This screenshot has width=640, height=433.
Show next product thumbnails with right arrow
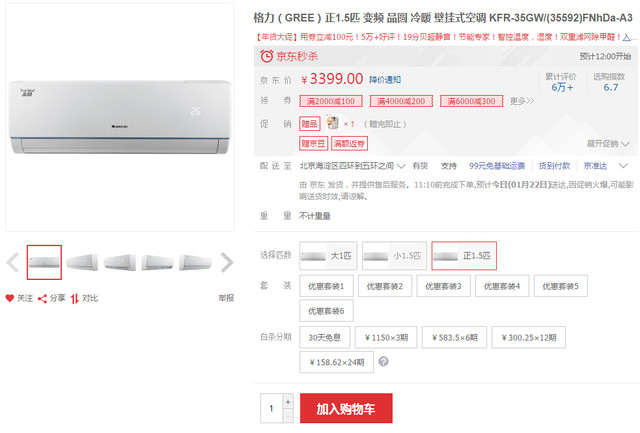click(x=227, y=262)
